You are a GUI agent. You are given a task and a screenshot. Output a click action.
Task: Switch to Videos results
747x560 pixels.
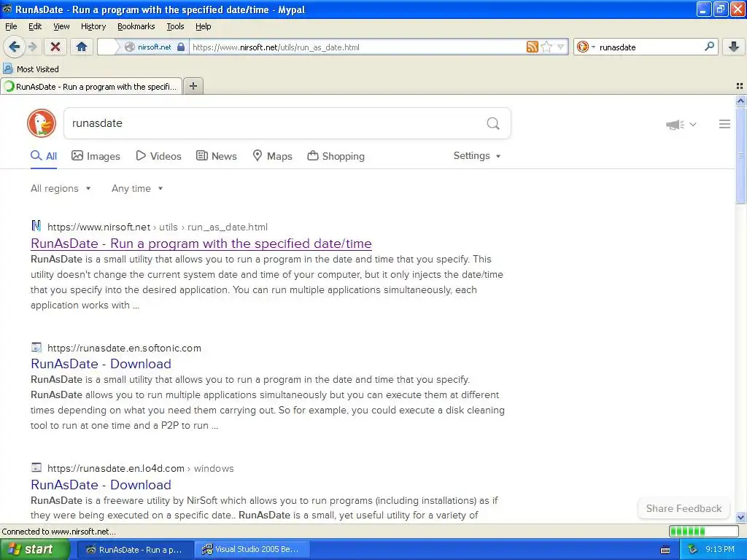(x=158, y=156)
